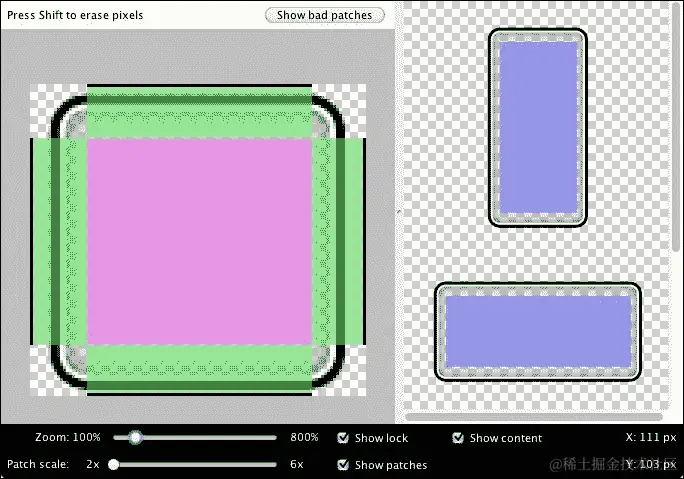Click the preview pane vertical scrollbar

(677, 127)
